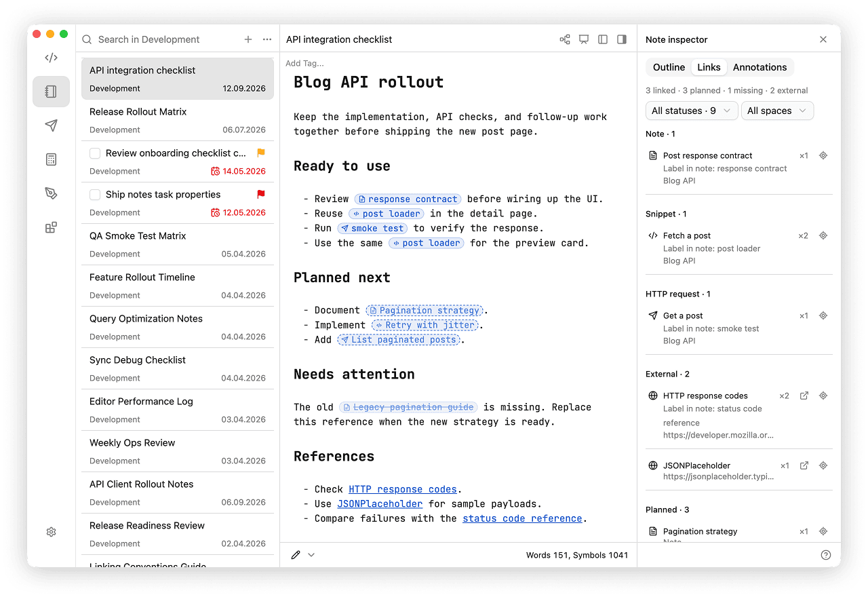
Task: Open the calculator sidebar section
Action: [x=51, y=159]
